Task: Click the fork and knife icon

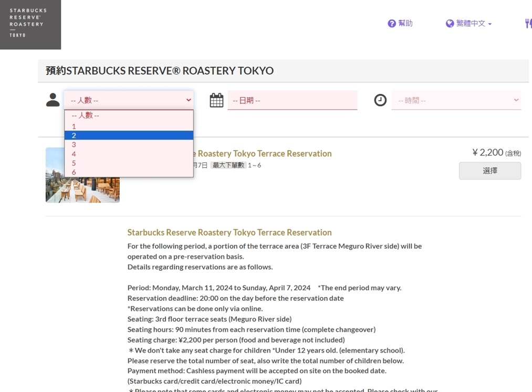Action: (x=528, y=24)
